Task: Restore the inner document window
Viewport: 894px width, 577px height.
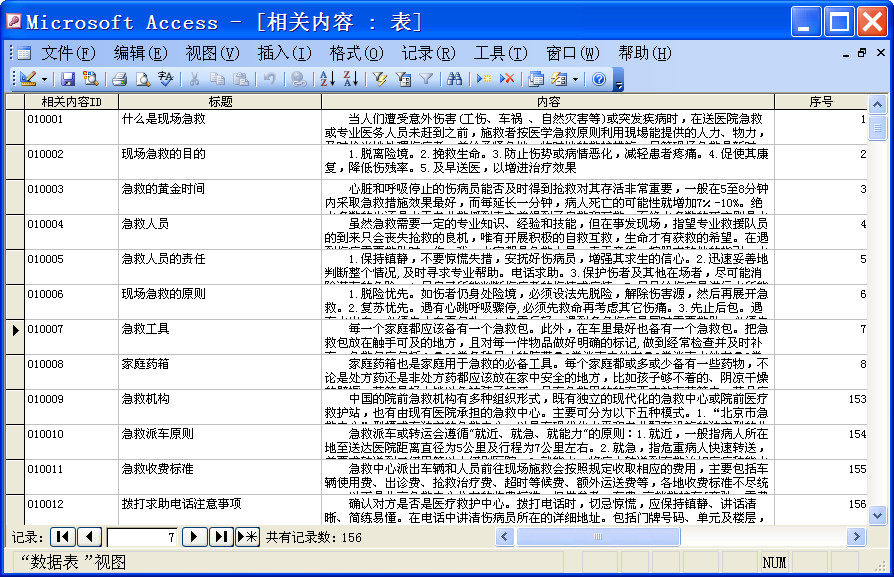Action: tap(862, 52)
